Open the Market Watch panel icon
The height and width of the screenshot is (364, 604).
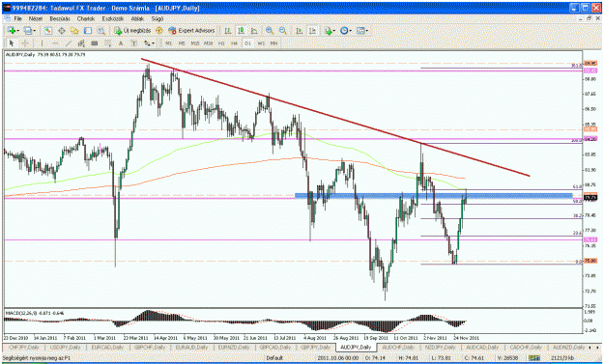pyautogui.click(x=48, y=30)
